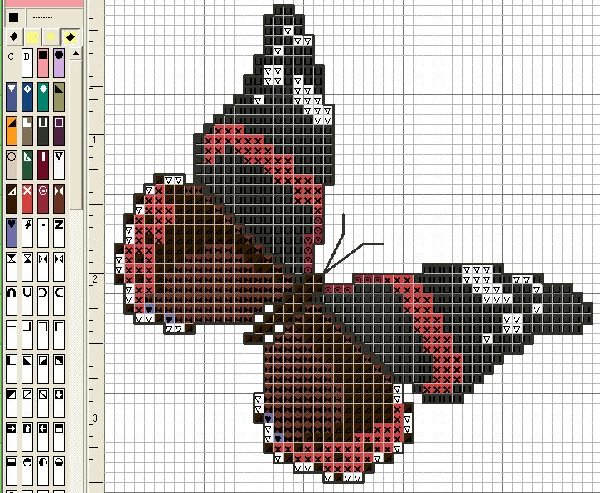
Task: Select the pink swatch with square symbol
Action: [43, 65]
